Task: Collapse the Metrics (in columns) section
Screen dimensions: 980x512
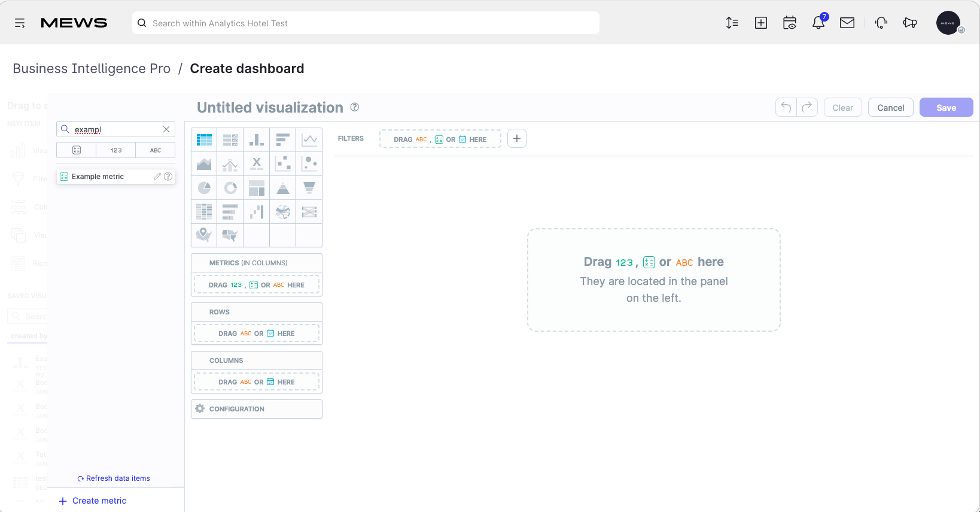Action: pyautogui.click(x=257, y=263)
